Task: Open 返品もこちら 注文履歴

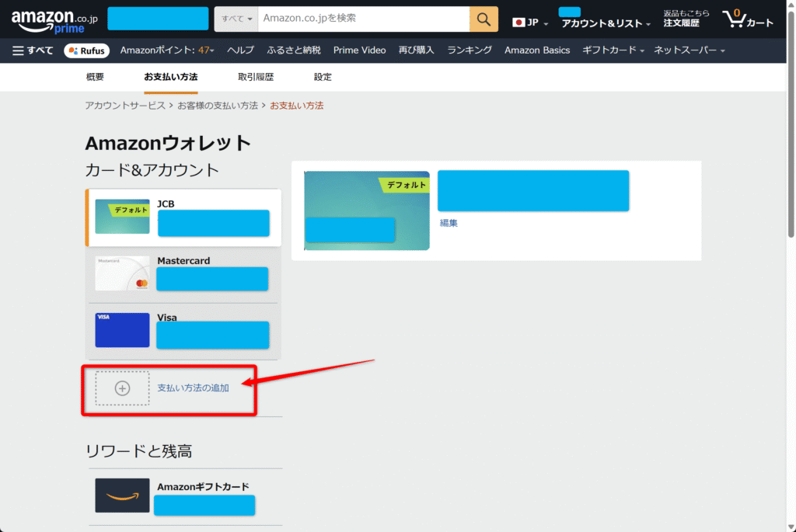Action: click(686, 19)
